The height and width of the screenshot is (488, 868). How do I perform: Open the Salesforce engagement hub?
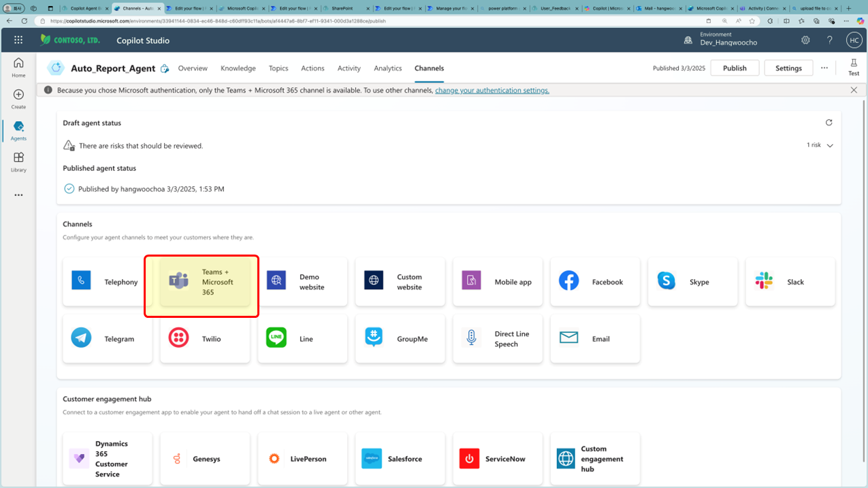400,459
